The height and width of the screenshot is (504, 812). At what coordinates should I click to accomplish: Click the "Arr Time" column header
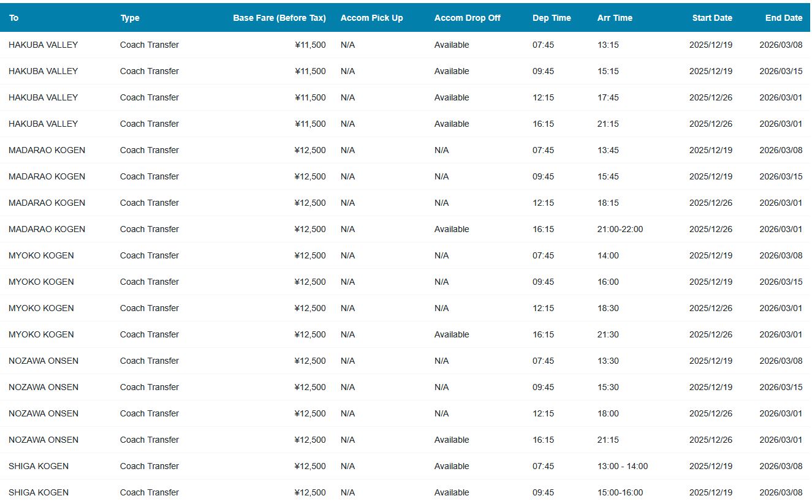point(615,18)
